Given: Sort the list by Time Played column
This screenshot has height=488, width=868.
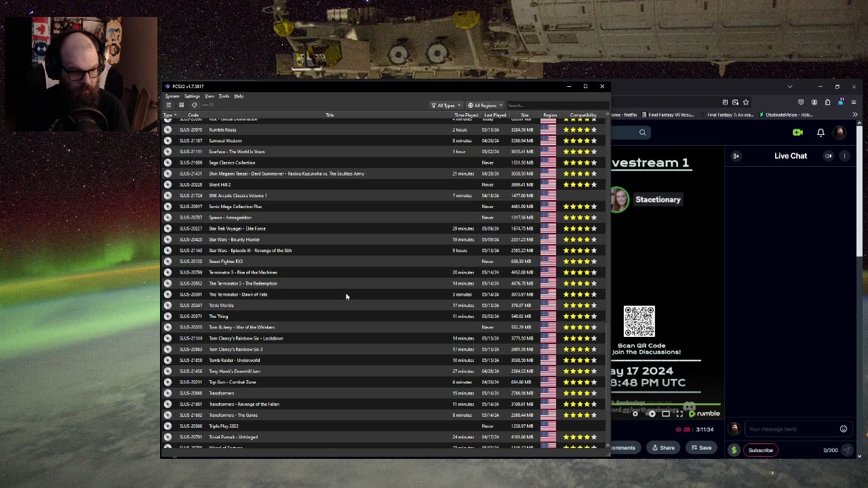Looking at the screenshot, I should click(x=465, y=115).
